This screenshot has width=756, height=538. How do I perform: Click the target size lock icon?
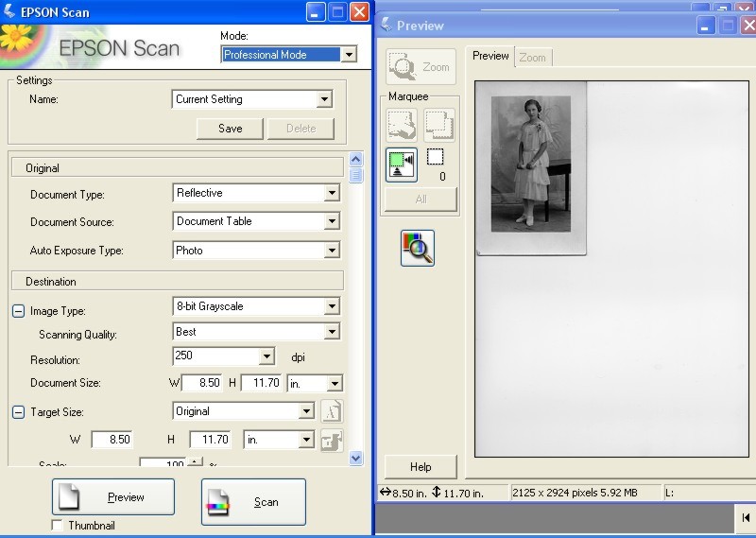[x=331, y=441]
